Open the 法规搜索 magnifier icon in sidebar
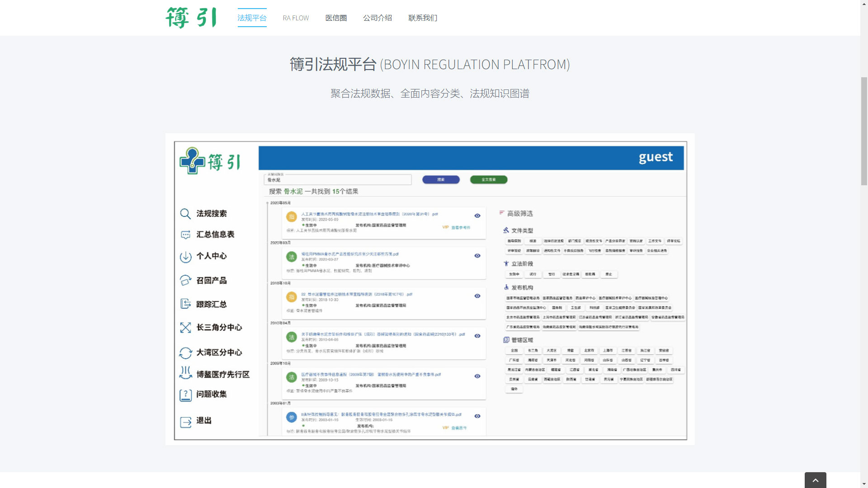The image size is (868, 488). pos(185,214)
